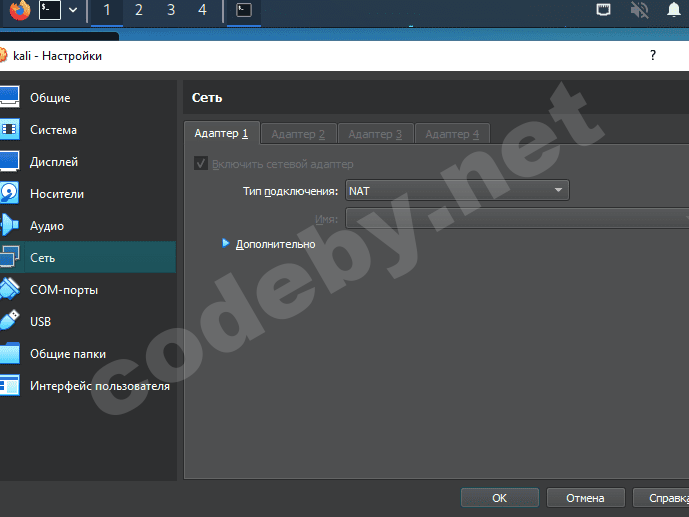The width and height of the screenshot is (689, 517).
Task: Open the network status tray icon
Action: 603,9
